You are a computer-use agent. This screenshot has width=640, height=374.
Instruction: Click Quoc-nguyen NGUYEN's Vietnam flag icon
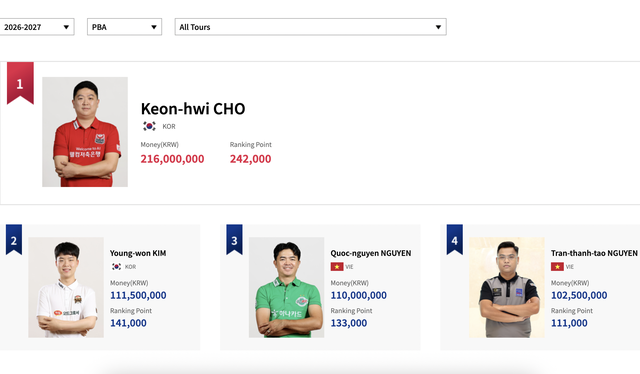click(x=337, y=267)
